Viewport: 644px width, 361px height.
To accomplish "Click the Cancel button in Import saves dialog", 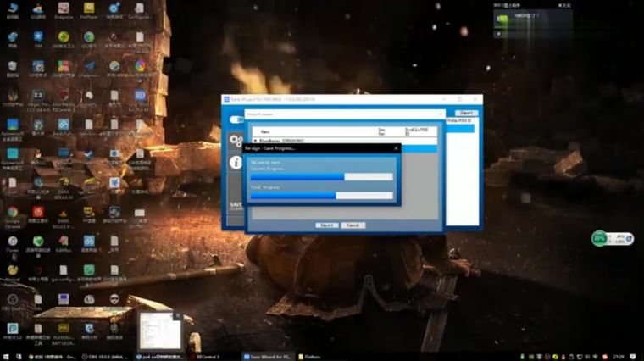I will coord(353,225).
